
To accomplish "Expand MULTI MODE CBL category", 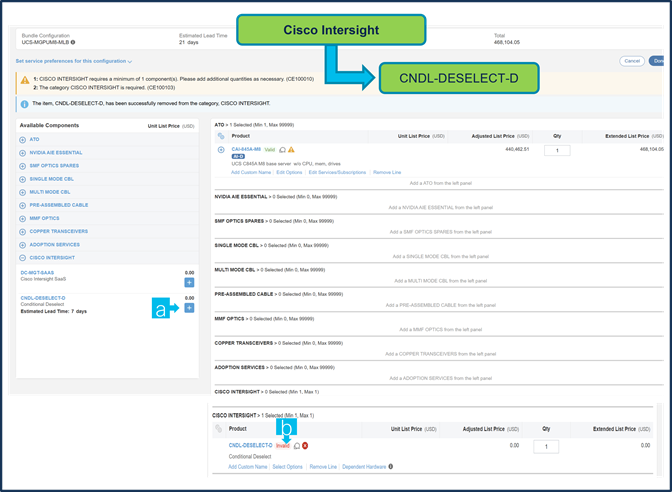I will pos(23,192).
